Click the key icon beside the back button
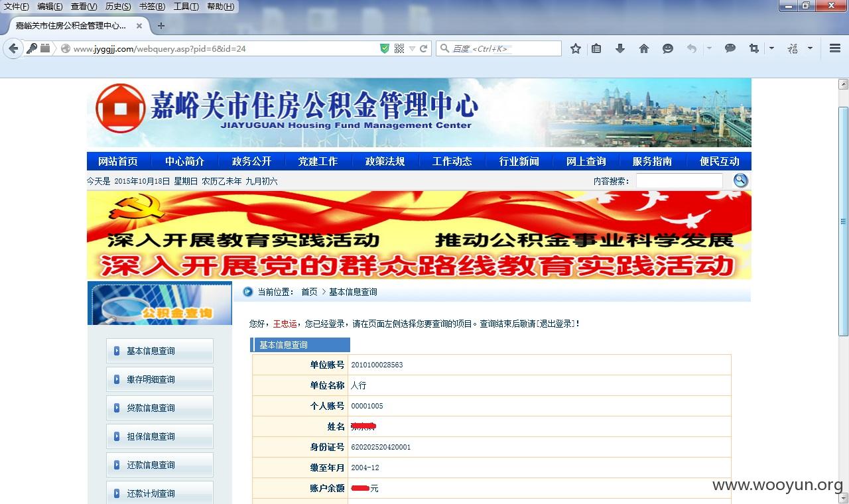 point(32,48)
